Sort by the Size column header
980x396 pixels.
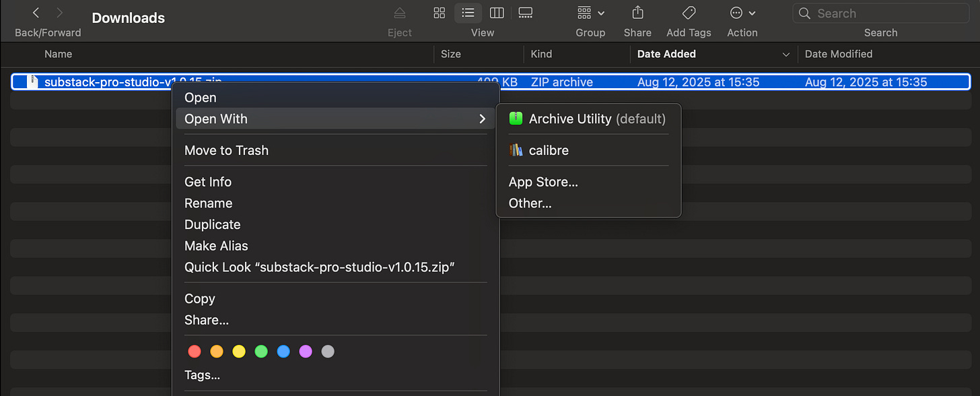click(451, 54)
